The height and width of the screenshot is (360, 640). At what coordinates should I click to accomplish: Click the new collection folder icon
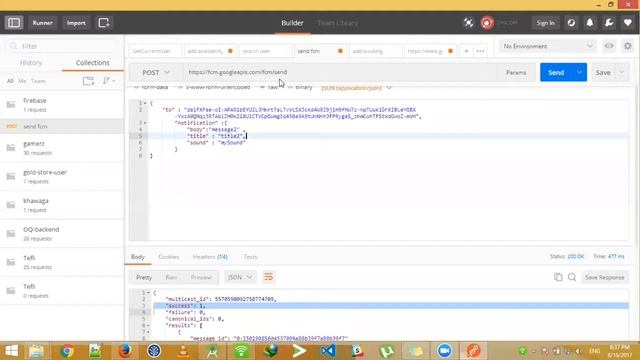[x=88, y=81]
